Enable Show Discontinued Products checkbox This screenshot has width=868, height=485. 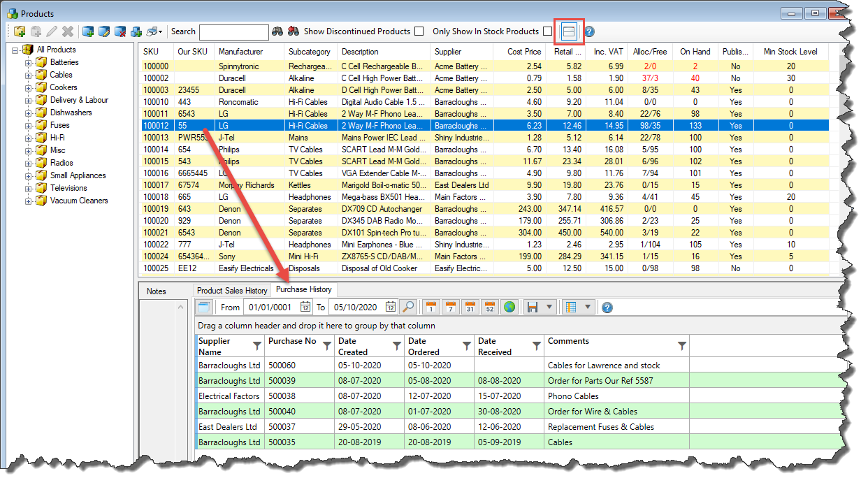click(x=419, y=31)
